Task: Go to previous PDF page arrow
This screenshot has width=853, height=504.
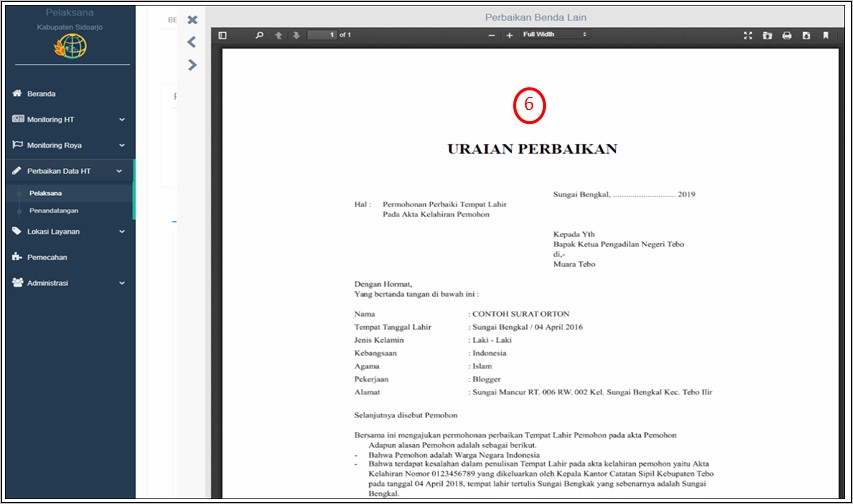Action: (x=279, y=35)
